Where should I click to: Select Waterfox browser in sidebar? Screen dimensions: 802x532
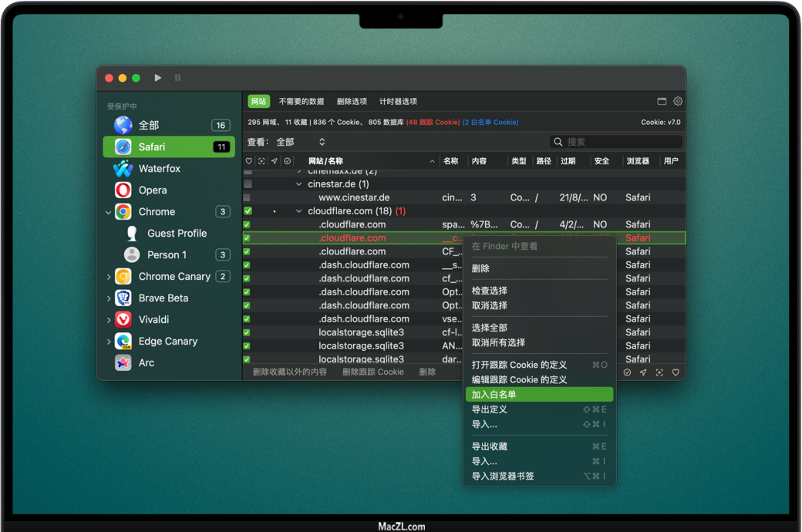click(x=159, y=168)
